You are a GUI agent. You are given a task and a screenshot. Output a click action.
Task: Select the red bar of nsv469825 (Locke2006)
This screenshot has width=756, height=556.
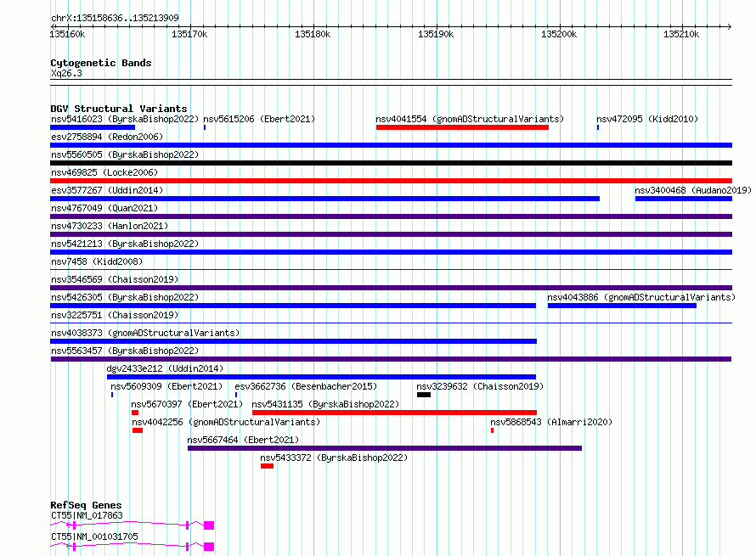tap(391, 181)
